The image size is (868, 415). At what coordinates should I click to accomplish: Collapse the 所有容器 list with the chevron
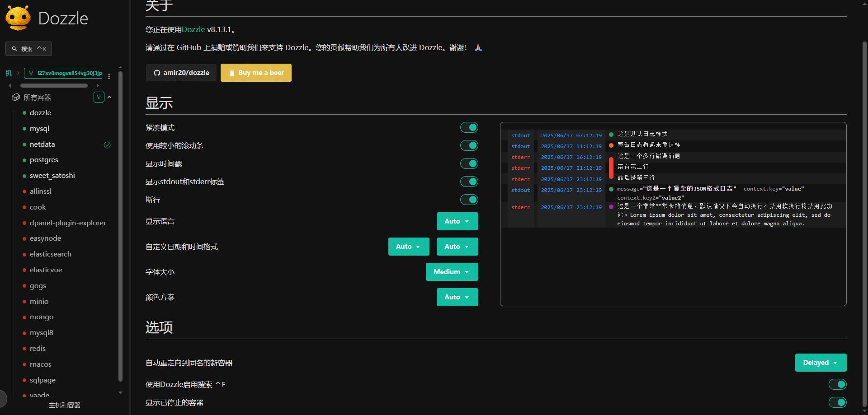pos(109,97)
